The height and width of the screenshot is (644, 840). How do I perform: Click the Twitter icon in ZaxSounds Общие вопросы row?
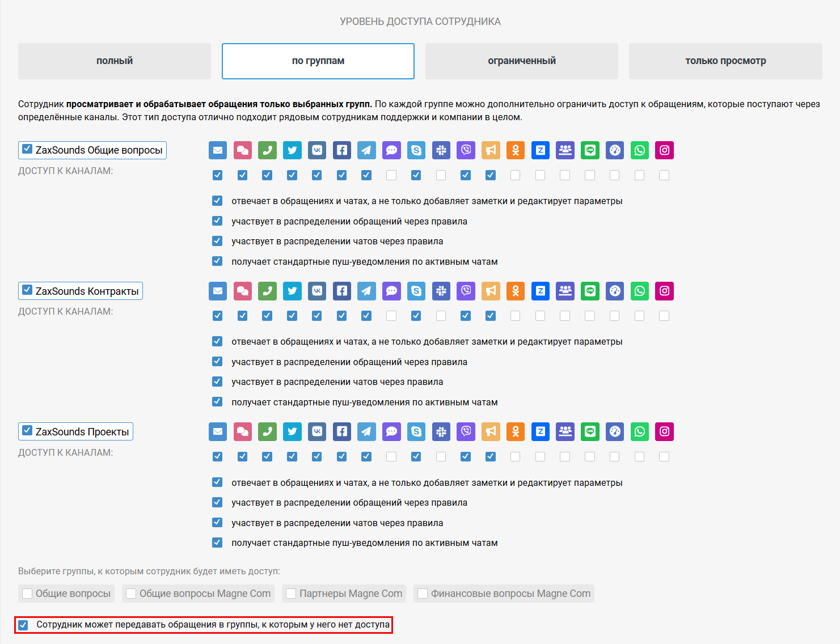tap(292, 150)
